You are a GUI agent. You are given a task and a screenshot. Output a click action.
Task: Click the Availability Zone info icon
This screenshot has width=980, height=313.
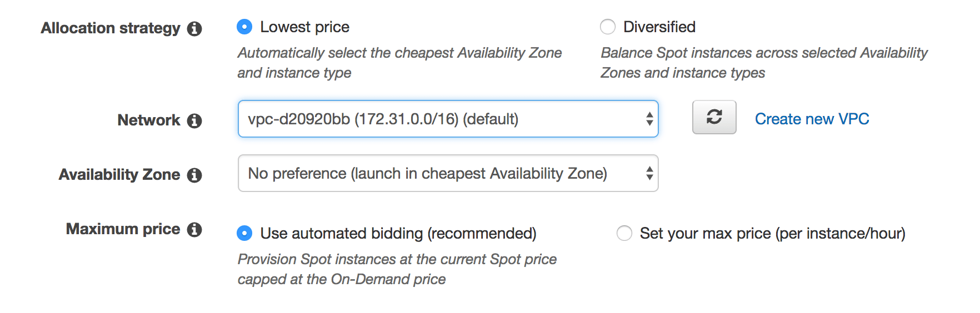coord(194,175)
